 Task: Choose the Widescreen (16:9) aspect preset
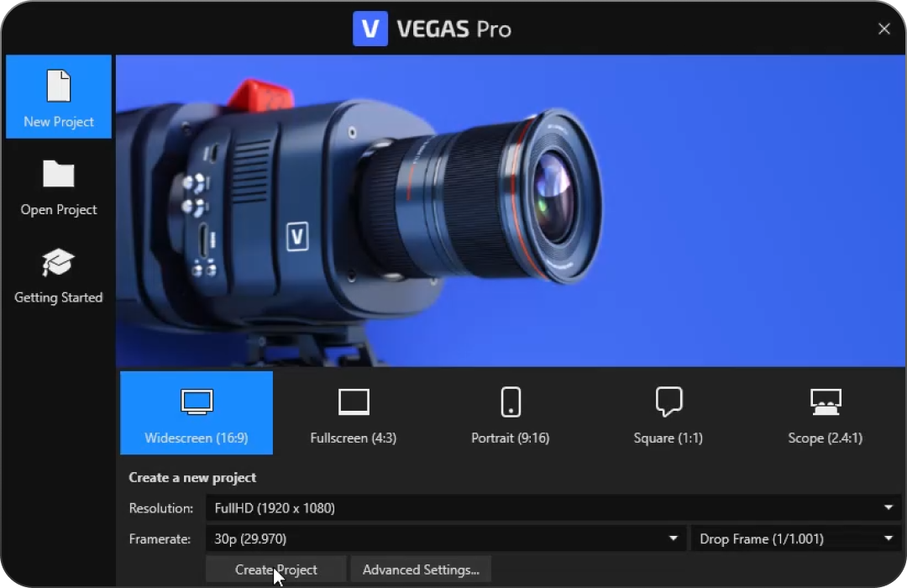pos(197,412)
